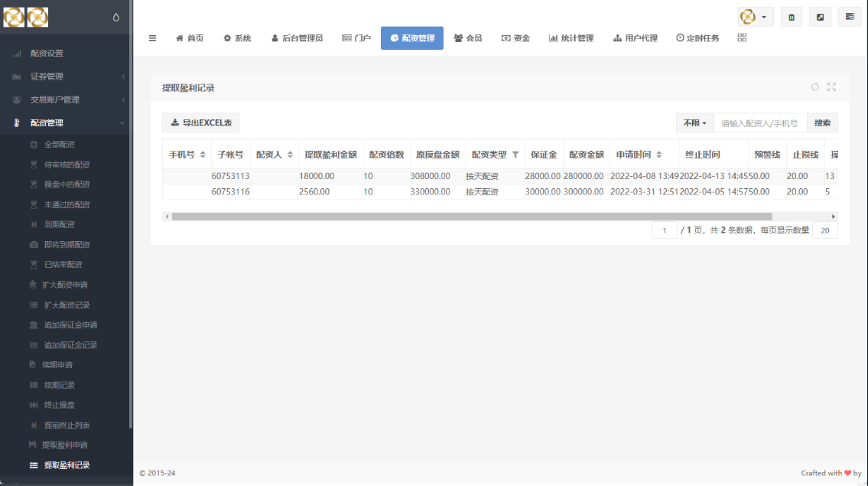Open the 系统 nav tab
This screenshot has width=868, height=486.
click(x=238, y=38)
